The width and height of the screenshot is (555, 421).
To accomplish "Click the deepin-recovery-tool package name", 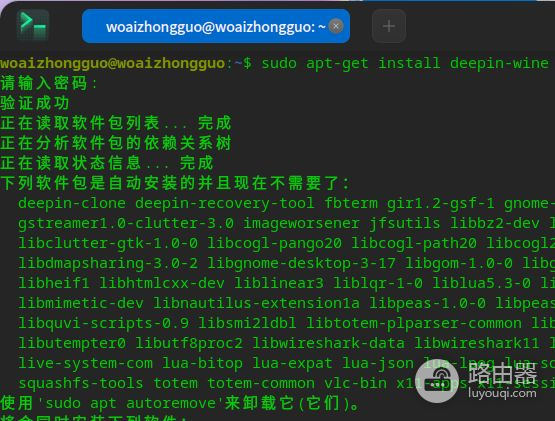I will (x=224, y=203).
